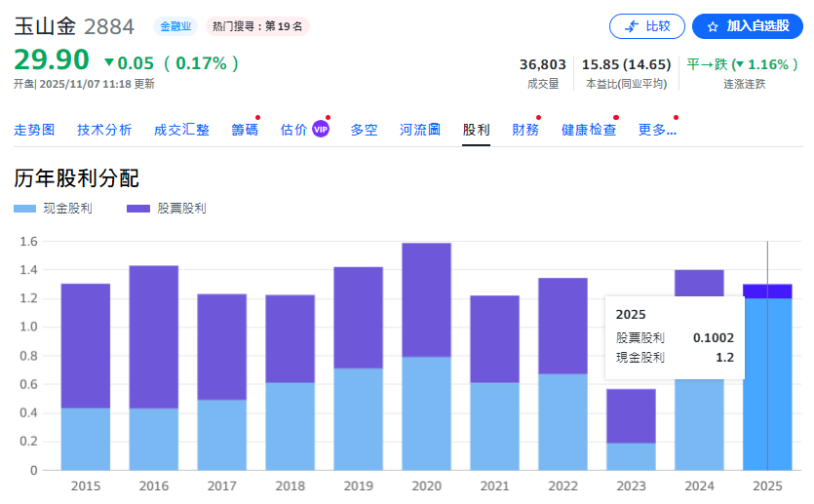Click the 15.85 (14.65) 本益比 value
This screenshot has width=814, height=504.
pos(626,65)
